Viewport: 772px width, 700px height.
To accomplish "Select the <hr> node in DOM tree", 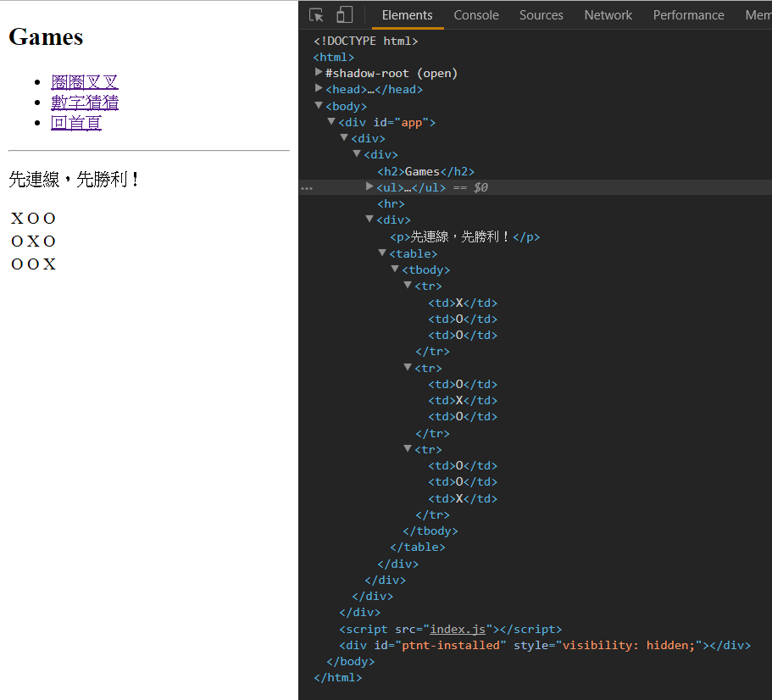I will pyautogui.click(x=391, y=203).
